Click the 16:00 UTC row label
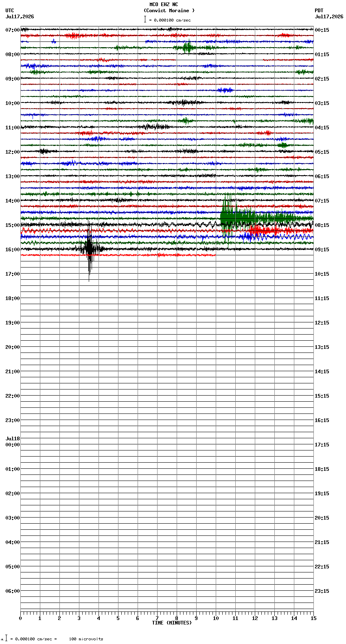The width and height of the screenshot is (346, 644). point(13,250)
